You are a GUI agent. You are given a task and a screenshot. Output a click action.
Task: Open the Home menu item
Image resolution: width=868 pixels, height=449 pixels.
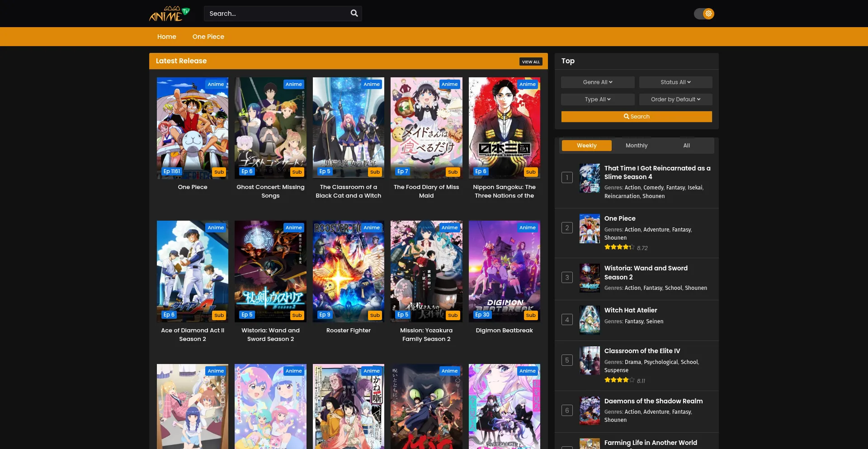tap(167, 37)
